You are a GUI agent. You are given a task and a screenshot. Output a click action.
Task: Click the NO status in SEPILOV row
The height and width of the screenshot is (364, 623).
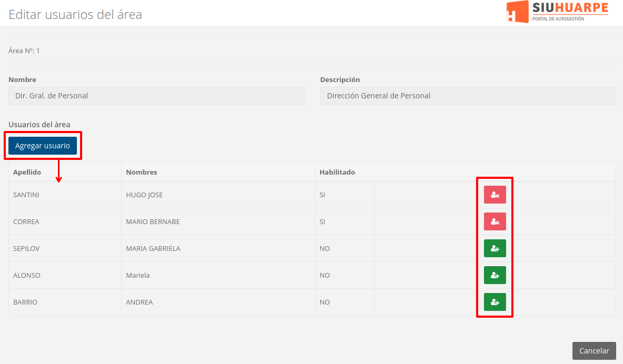pos(324,248)
